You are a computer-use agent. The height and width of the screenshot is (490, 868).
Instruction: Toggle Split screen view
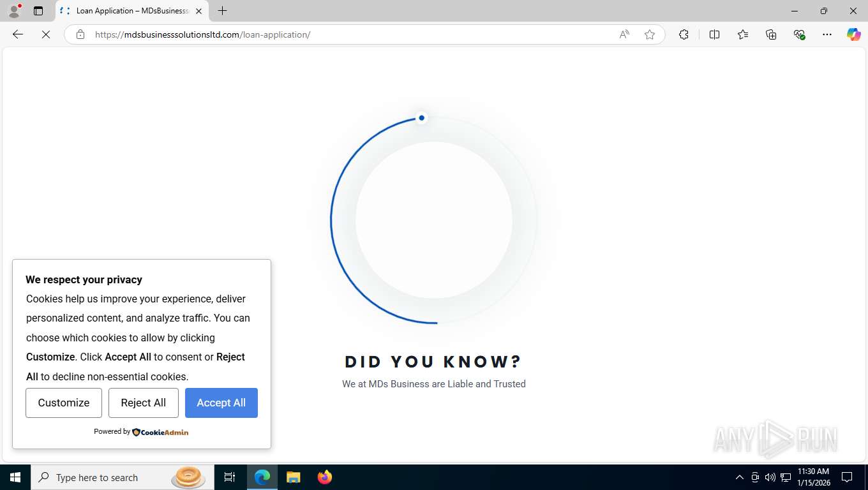pyautogui.click(x=714, y=34)
